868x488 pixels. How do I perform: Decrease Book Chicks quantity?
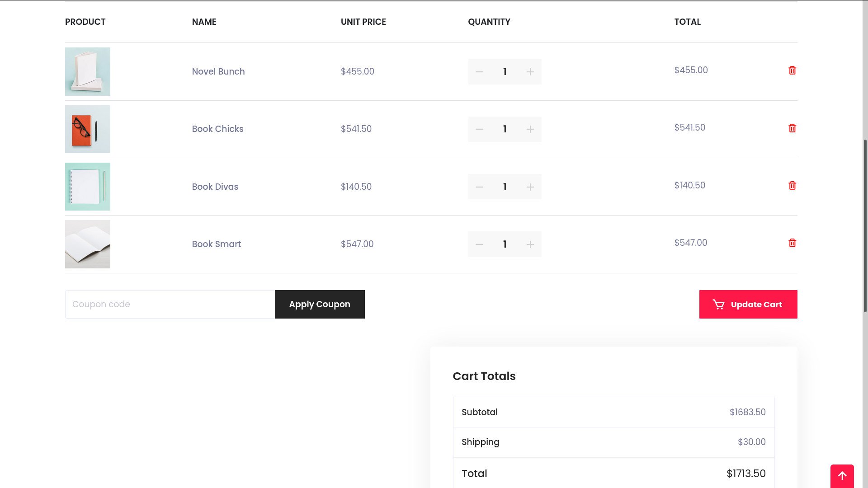tap(480, 129)
